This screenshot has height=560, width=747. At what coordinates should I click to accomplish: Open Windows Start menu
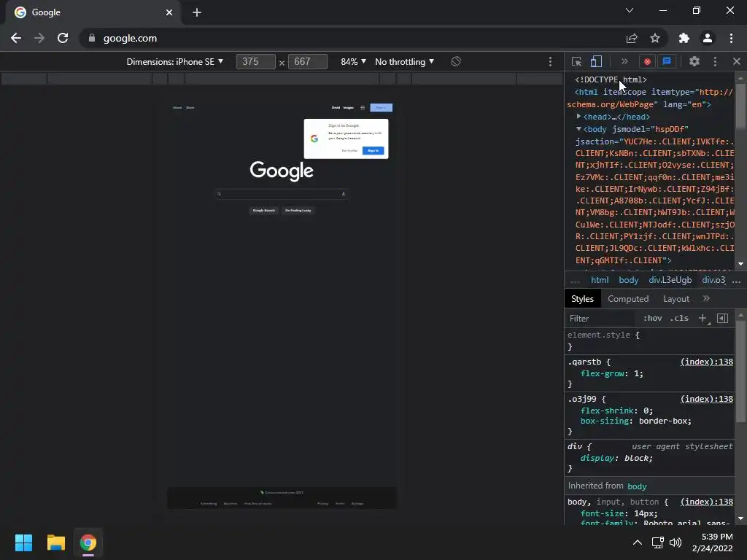[23, 542]
